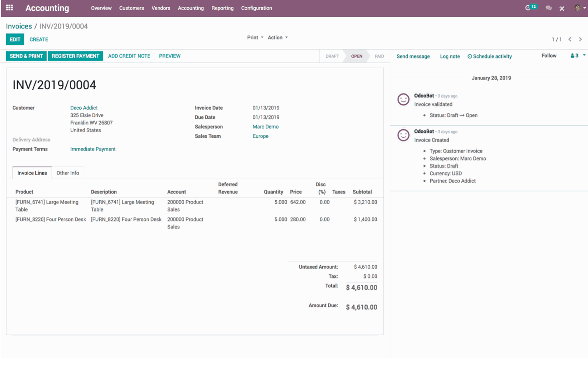Click OdooBot avatar on Invoice validated message
Image resolution: width=588 pixels, height=381 pixels.
(x=404, y=99)
